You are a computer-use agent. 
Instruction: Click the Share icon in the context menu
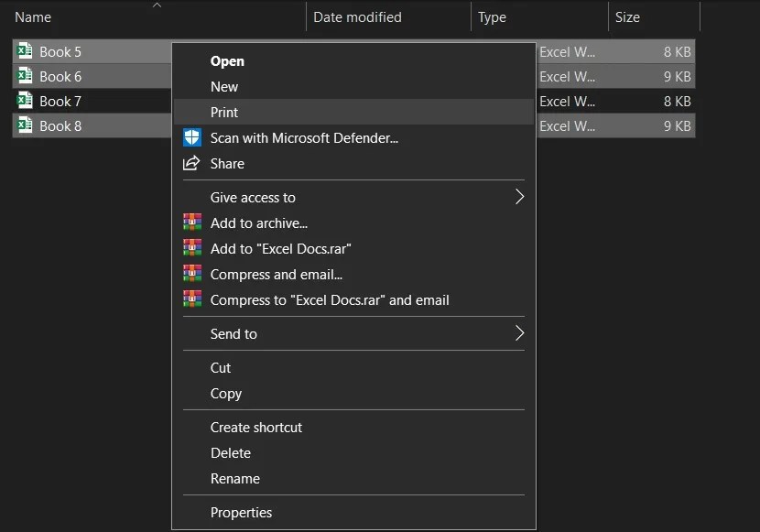(191, 163)
